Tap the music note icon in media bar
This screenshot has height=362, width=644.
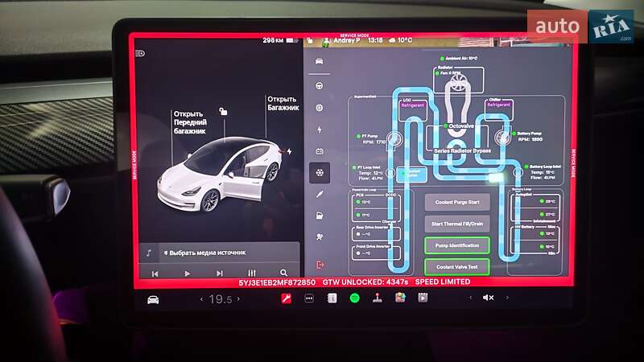[x=149, y=253]
